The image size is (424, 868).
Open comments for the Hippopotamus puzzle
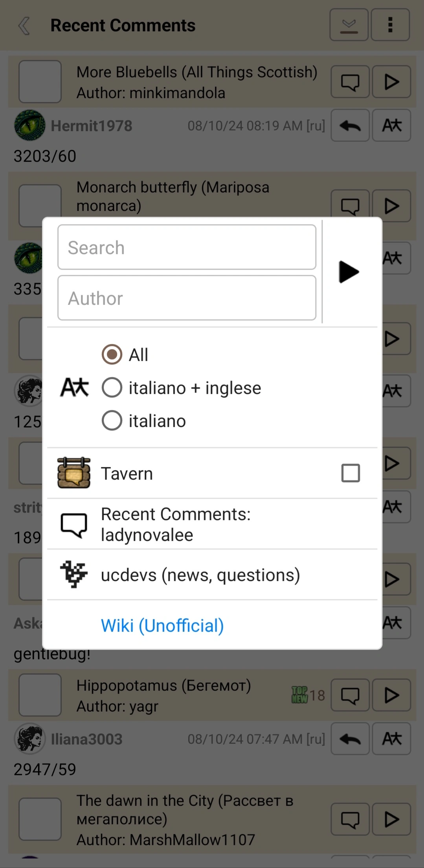350,696
